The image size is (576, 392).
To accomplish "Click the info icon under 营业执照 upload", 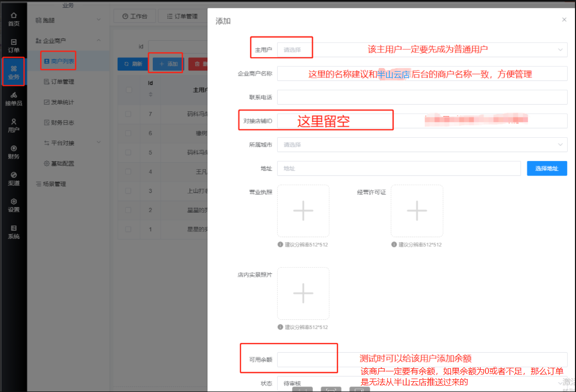I will tap(280, 244).
